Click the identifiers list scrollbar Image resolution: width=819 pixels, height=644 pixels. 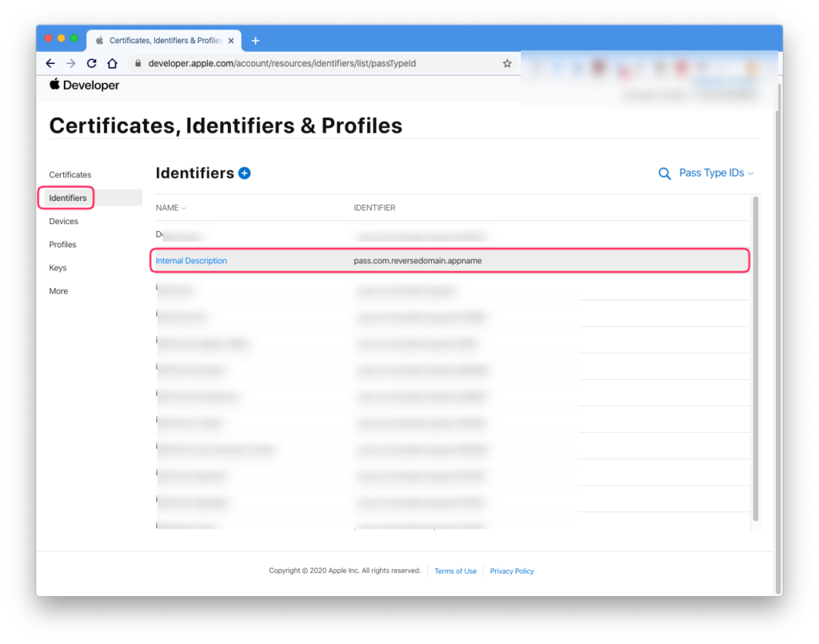coord(755,358)
